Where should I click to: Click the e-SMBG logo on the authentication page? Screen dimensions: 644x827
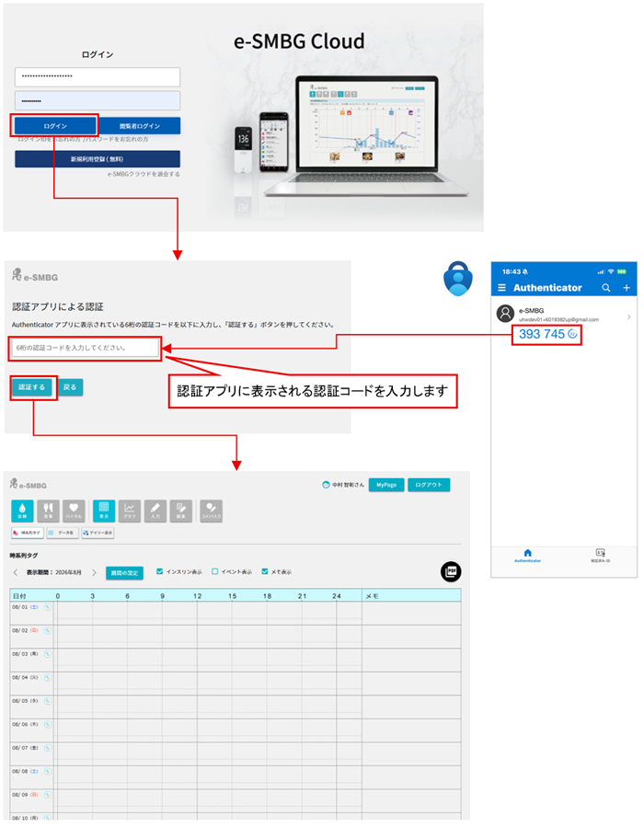point(35,275)
